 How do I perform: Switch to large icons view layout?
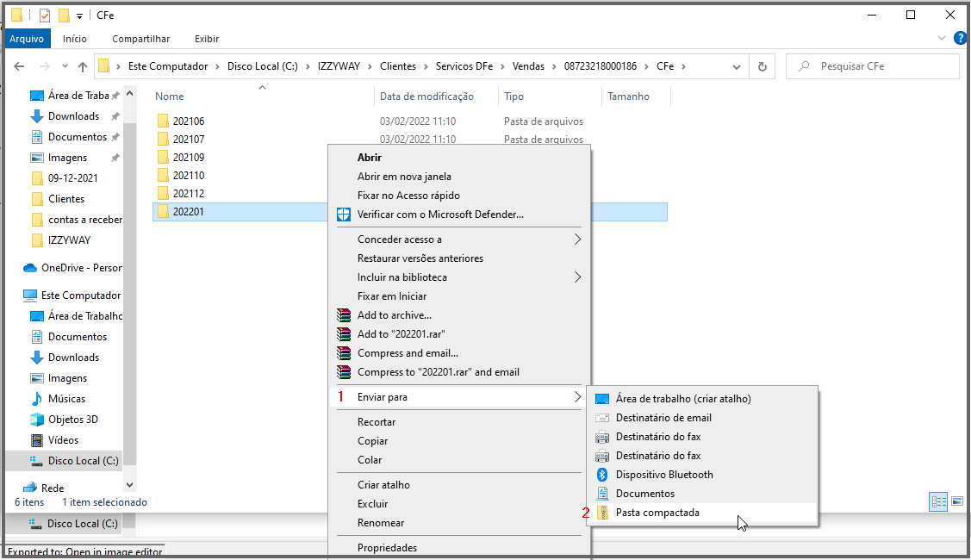[x=956, y=501]
